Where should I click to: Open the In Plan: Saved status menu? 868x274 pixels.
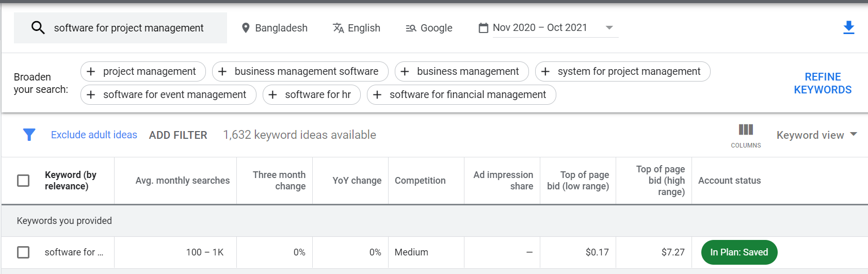(x=739, y=252)
